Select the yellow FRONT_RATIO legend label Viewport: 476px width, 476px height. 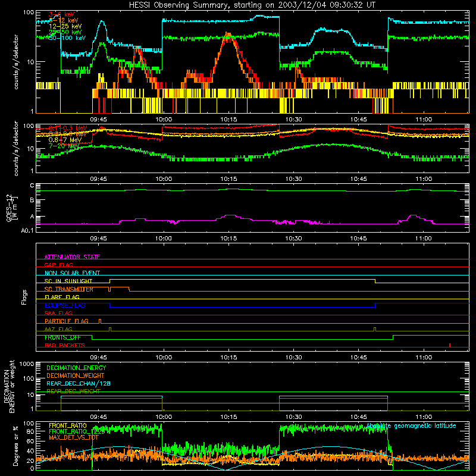(x=68, y=425)
